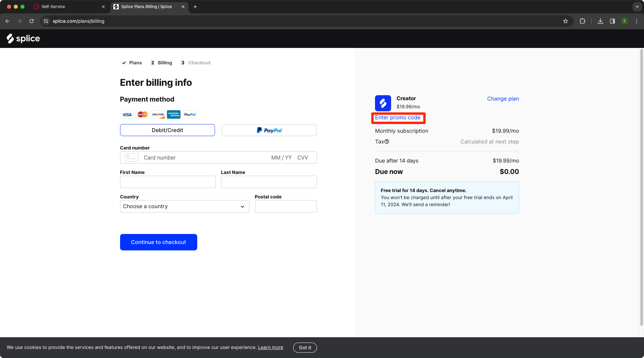Screen dimensions: 644x358
Task: Open the Choose a country dropdown
Action: [x=185, y=206]
